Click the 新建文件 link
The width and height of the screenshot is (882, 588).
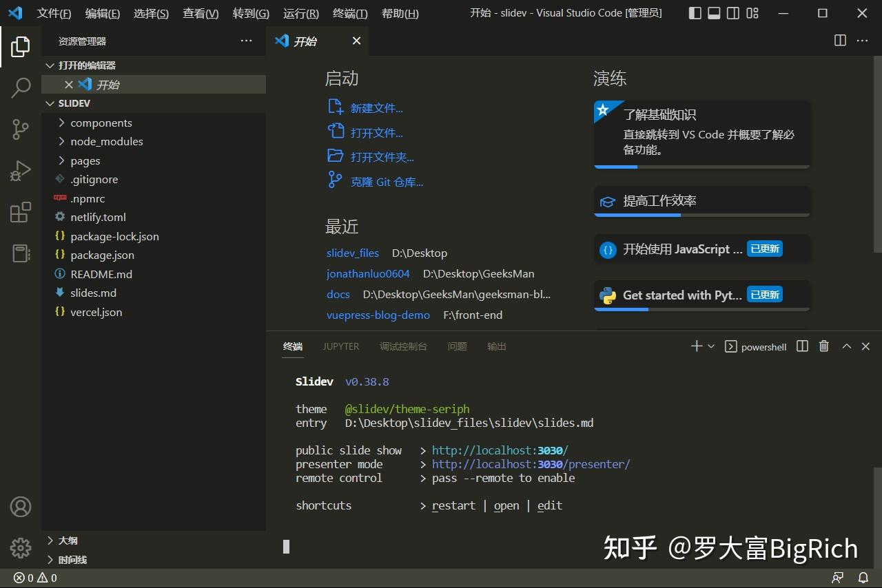373,107
